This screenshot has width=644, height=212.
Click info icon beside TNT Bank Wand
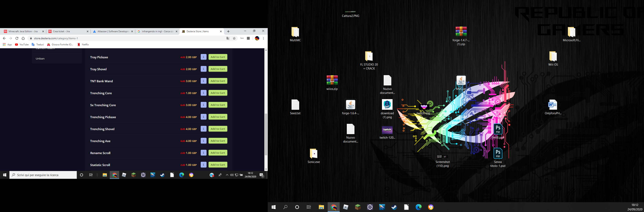click(203, 81)
